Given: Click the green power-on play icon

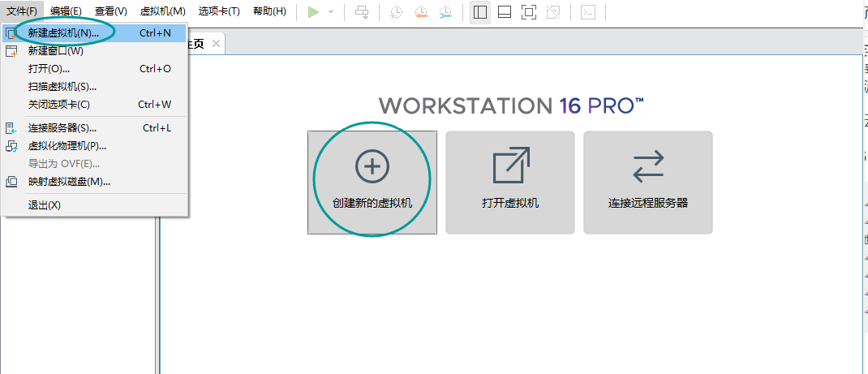Looking at the screenshot, I should [314, 12].
